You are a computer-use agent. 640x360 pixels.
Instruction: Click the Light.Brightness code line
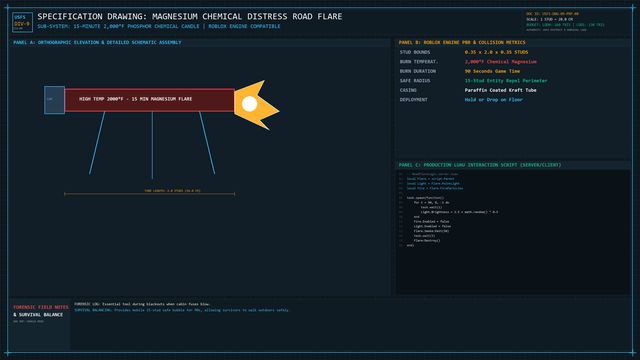click(x=459, y=212)
